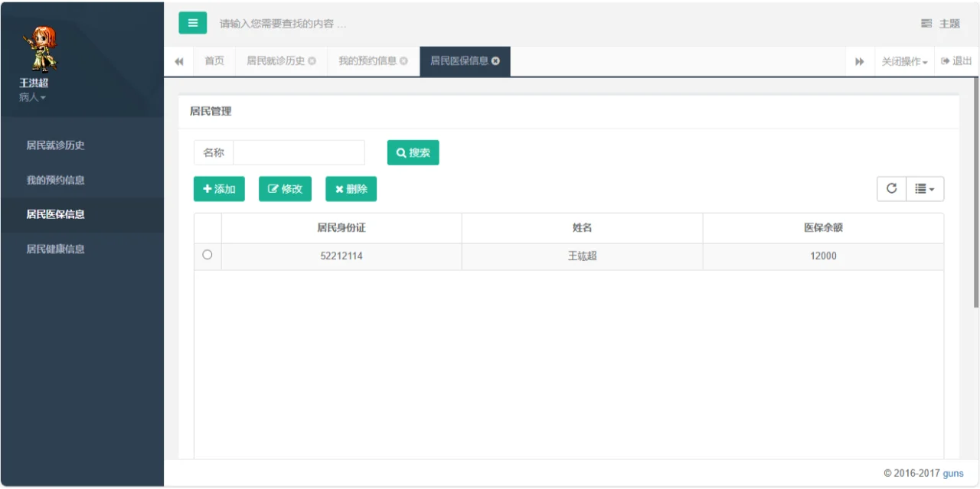The height and width of the screenshot is (489, 980).
Task: Expand the 病人 user role dropdown
Action: [x=32, y=97]
